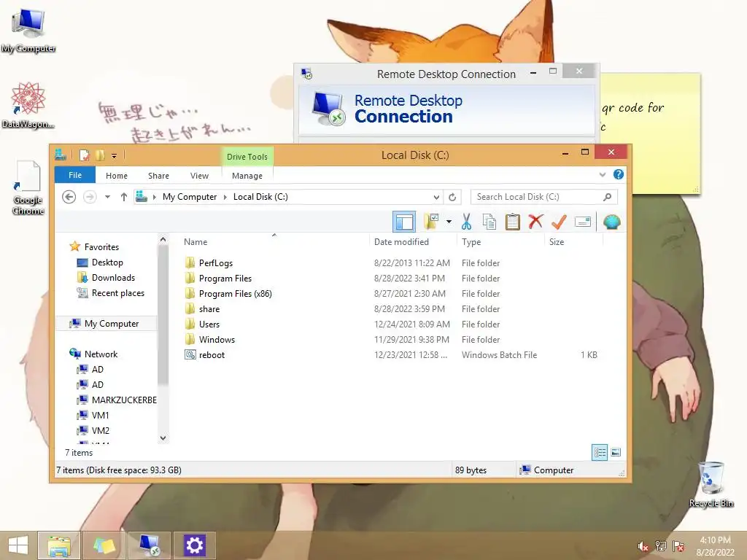Viewport: 747px width, 560px height.
Task: Open Explorer help question mark icon
Action: click(x=619, y=174)
